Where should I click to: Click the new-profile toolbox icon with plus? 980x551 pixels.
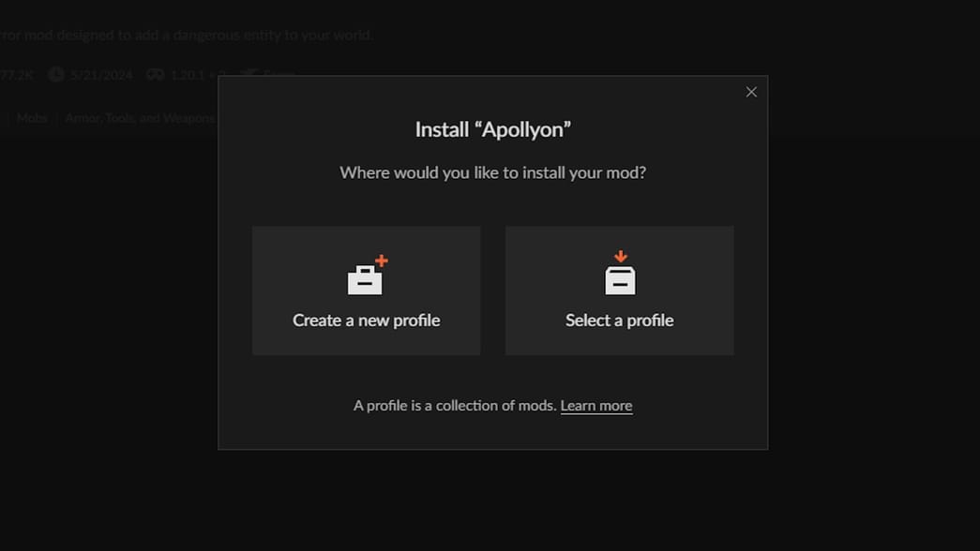(x=366, y=275)
